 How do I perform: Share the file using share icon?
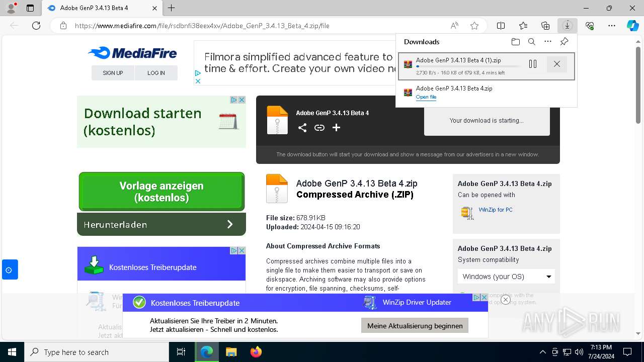(302, 128)
